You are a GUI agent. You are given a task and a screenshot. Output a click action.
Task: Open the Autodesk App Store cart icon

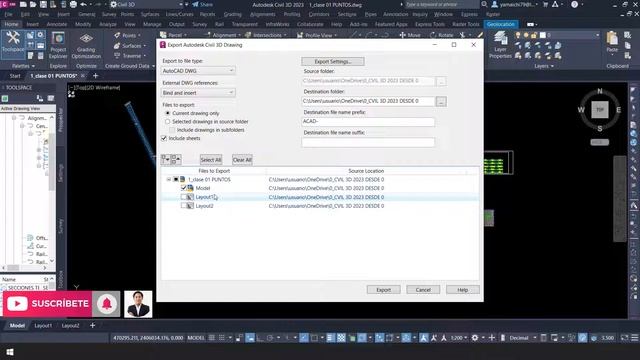545,4
